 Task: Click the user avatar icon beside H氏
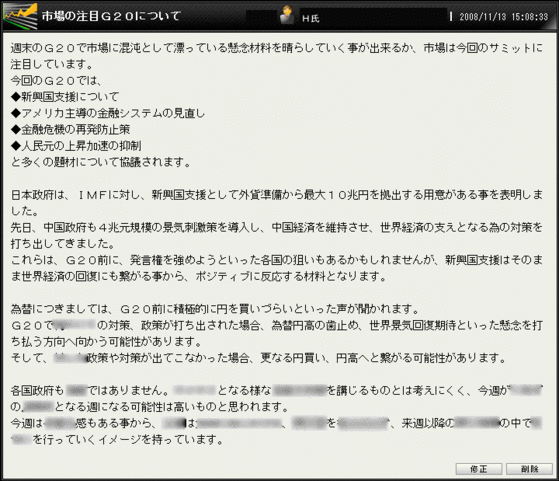[287, 15]
